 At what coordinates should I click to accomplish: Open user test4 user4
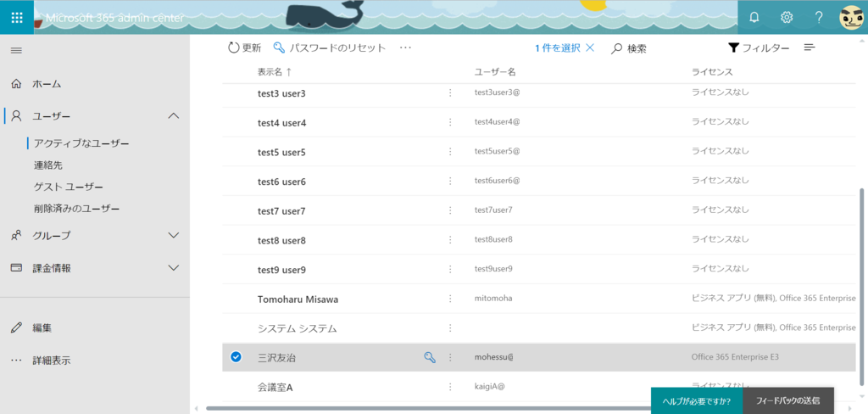[x=281, y=123]
